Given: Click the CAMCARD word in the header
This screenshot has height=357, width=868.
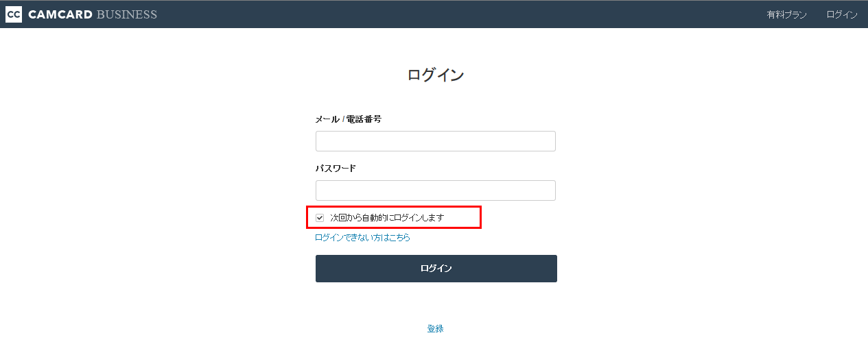Looking at the screenshot, I should click(60, 14).
